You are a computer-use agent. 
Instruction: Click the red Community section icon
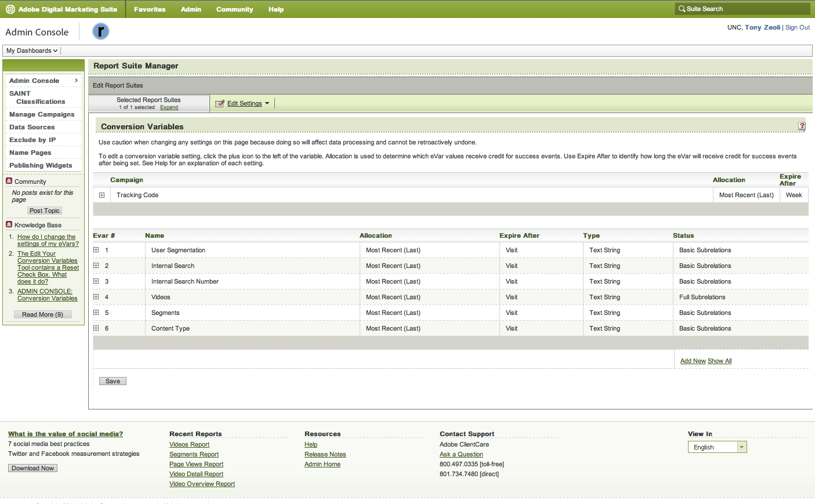9,181
